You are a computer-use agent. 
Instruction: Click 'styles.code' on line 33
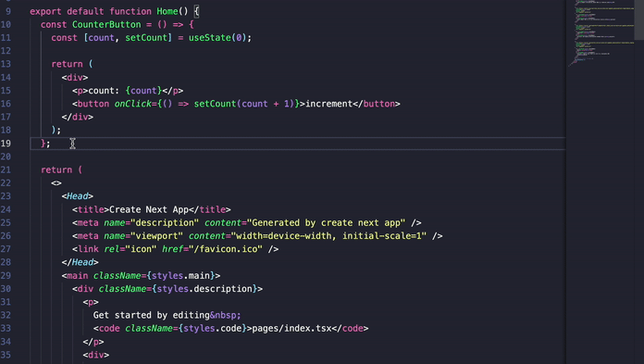tap(212, 328)
